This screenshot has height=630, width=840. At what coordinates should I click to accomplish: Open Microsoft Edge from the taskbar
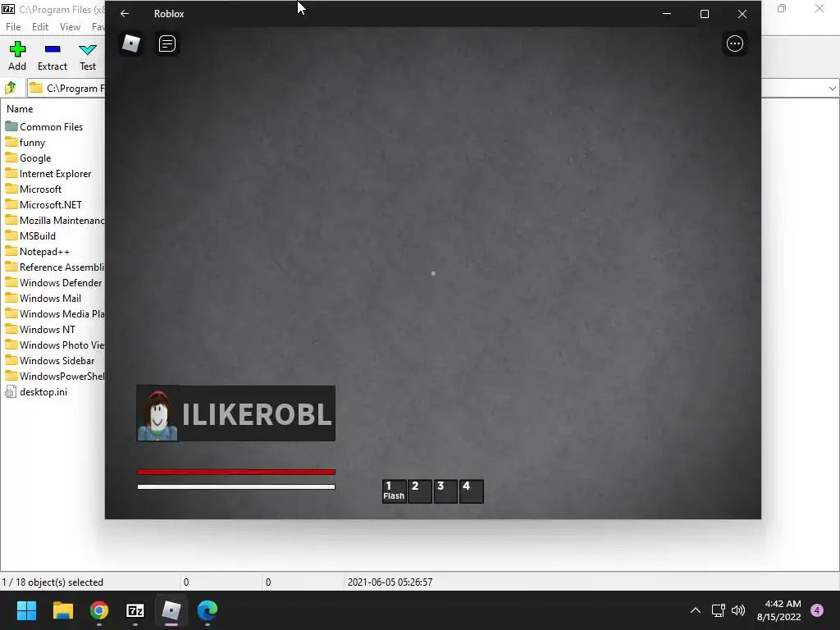tap(208, 610)
